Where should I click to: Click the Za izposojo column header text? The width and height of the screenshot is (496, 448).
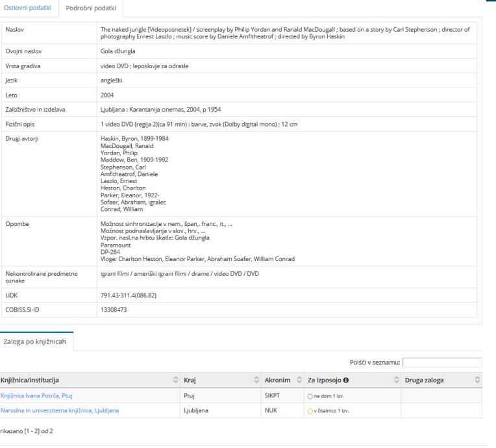[x=324, y=380]
